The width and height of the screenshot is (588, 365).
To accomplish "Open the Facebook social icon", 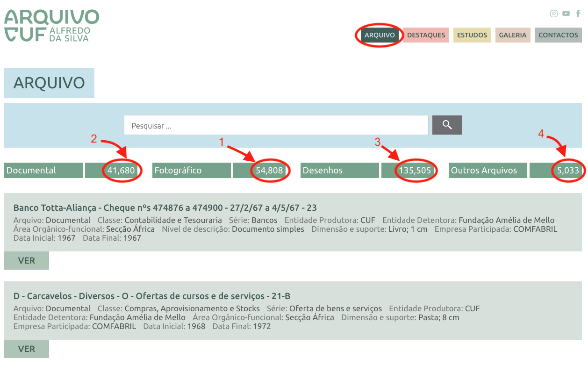I will 578,14.
